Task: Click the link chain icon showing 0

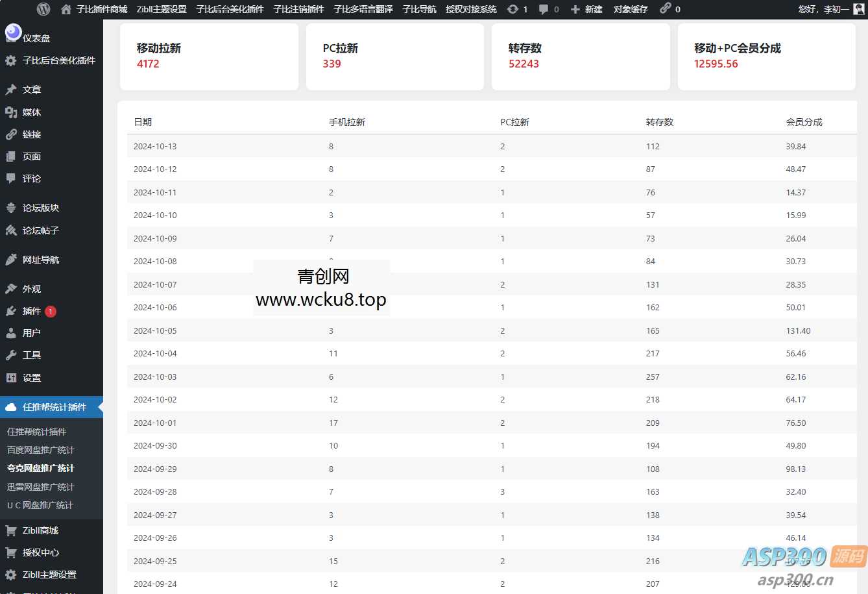Action: [x=667, y=9]
